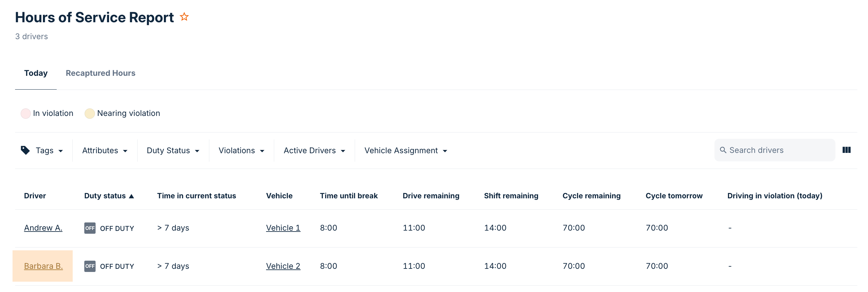868x292 pixels.
Task: Open the Vehicle 2 link
Action: tap(283, 266)
